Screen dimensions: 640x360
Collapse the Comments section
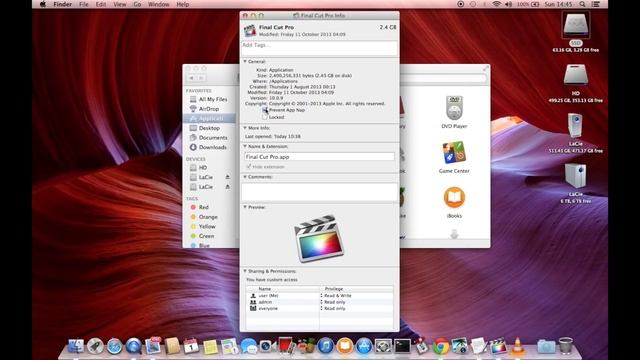(245, 177)
